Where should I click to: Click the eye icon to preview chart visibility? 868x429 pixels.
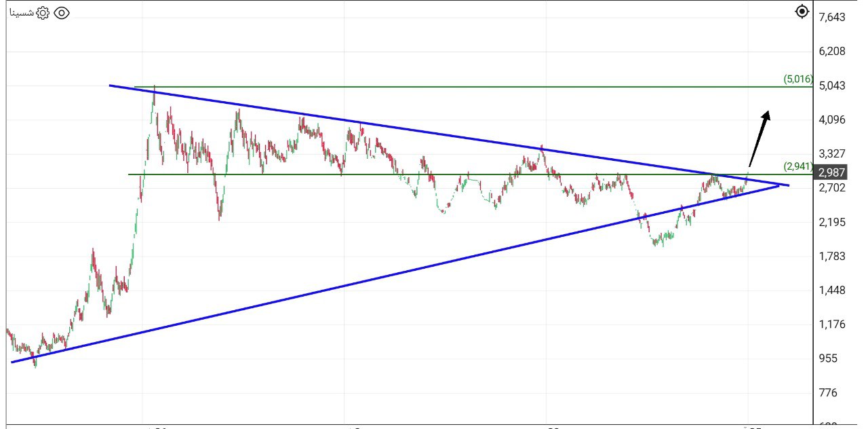point(63,12)
